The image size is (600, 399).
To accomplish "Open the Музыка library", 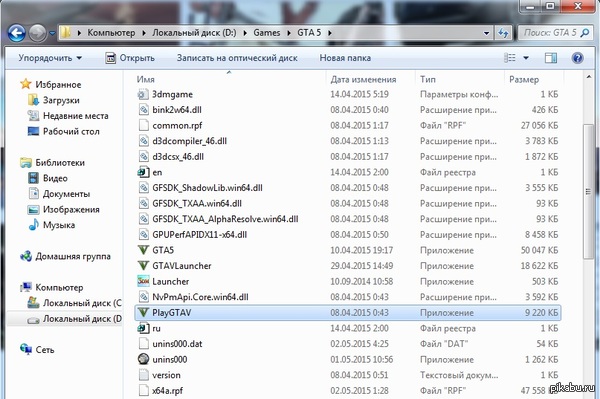I will point(59,225).
